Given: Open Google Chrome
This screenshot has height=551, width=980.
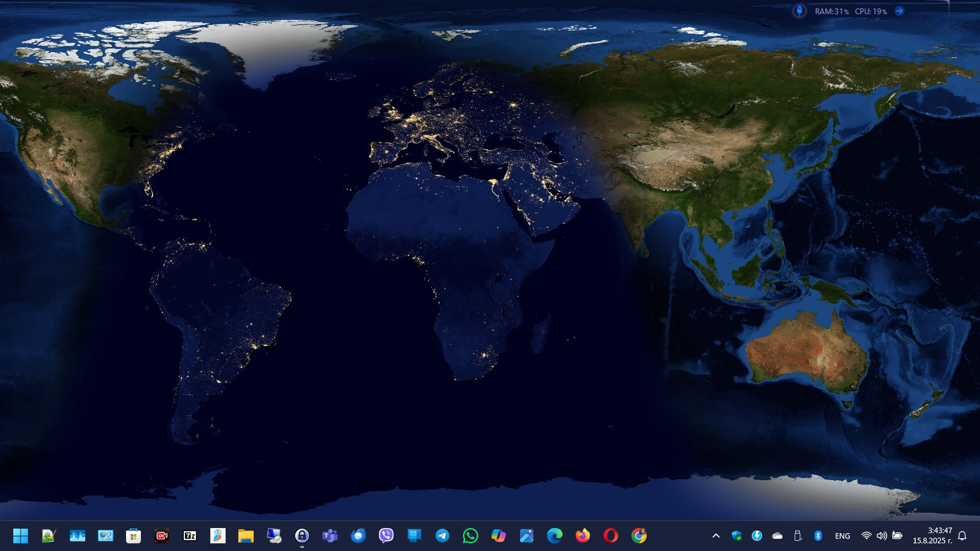Looking at the screenshot, I should [639, 536].
